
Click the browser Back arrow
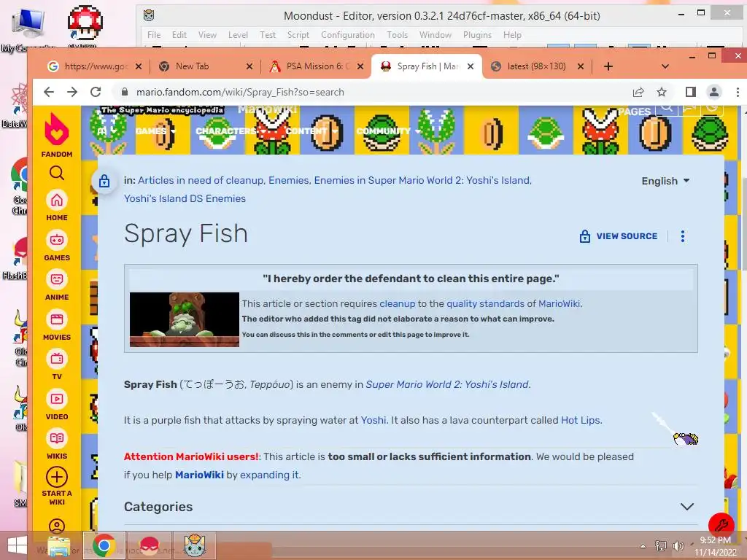click(x=49, y=92)
